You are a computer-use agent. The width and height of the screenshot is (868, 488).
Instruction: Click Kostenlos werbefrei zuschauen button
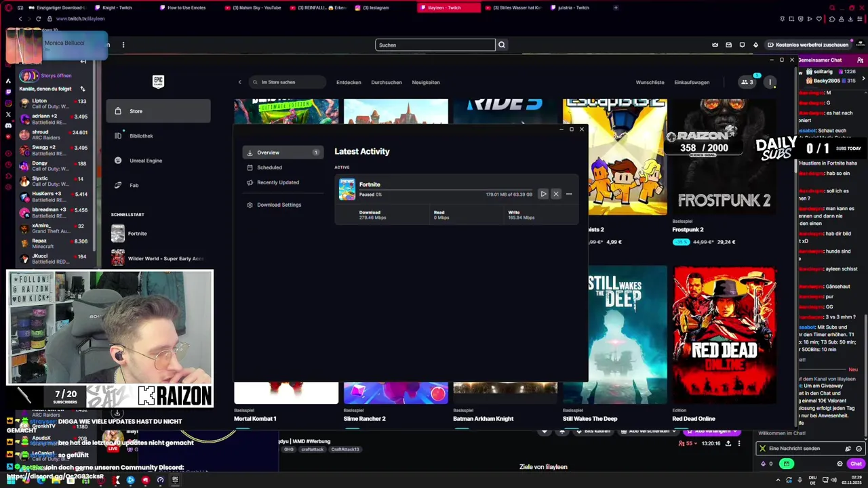click(x=808, y=45)
